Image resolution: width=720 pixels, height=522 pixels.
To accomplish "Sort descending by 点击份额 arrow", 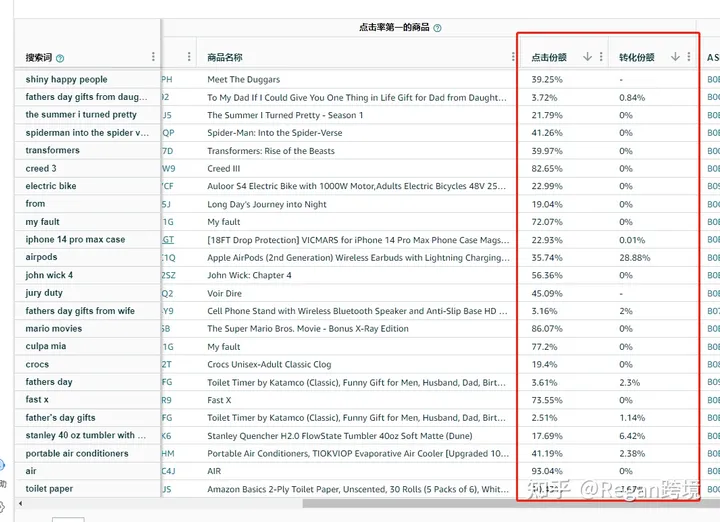I will (x=587, y=57).
